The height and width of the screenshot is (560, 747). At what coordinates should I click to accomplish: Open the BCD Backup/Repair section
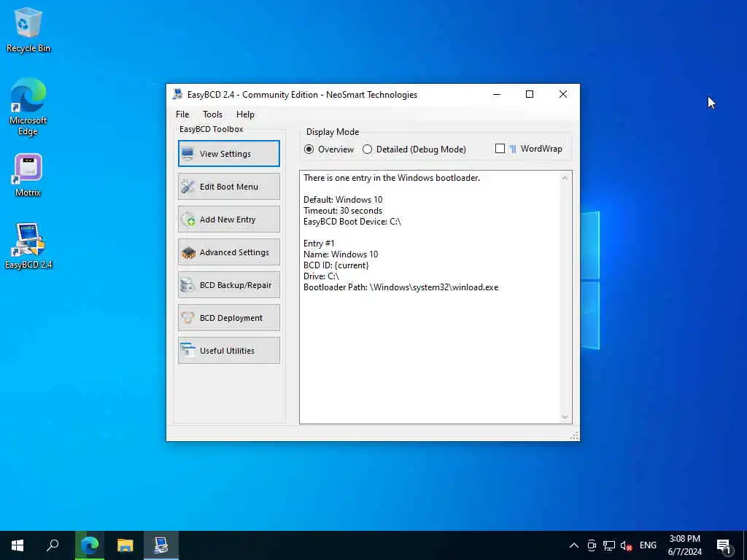pos(228,285)
